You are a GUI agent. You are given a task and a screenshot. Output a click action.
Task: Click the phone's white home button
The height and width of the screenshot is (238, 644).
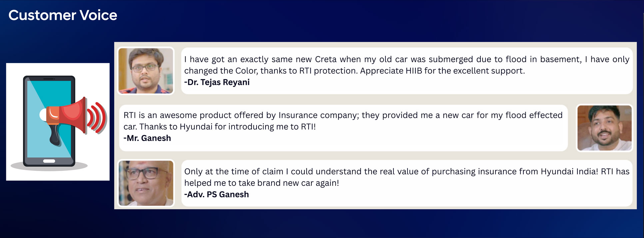click(49, 161)
